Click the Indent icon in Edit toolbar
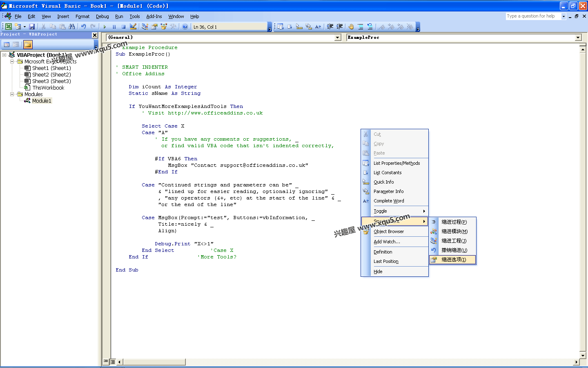Image resolution: width=588 pixels, height=368 pixels. 330,27
